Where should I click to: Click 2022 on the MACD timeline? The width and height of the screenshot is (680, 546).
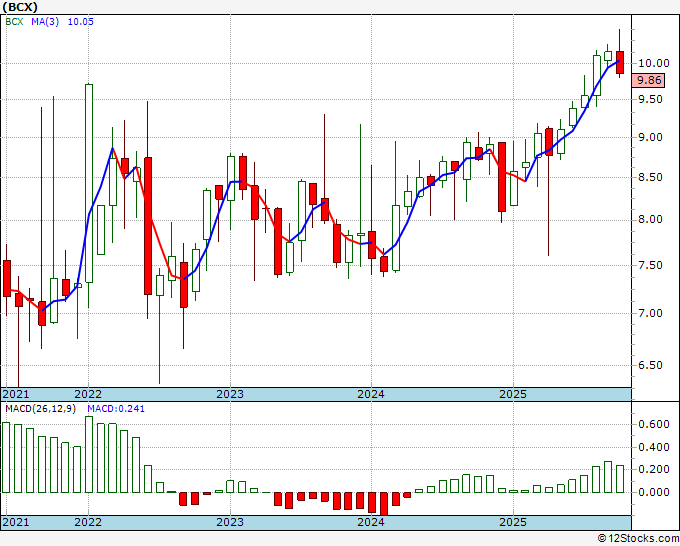(x=88, y=522)
